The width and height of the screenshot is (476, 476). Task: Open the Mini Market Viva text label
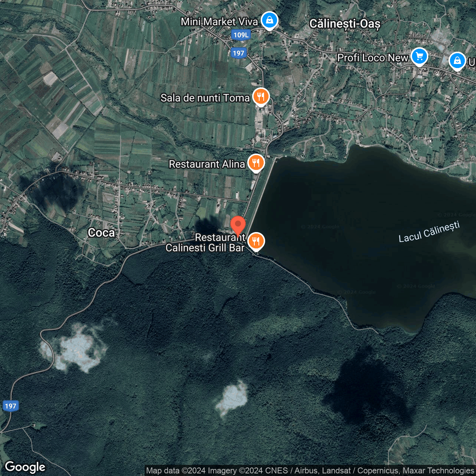[219, 22]
